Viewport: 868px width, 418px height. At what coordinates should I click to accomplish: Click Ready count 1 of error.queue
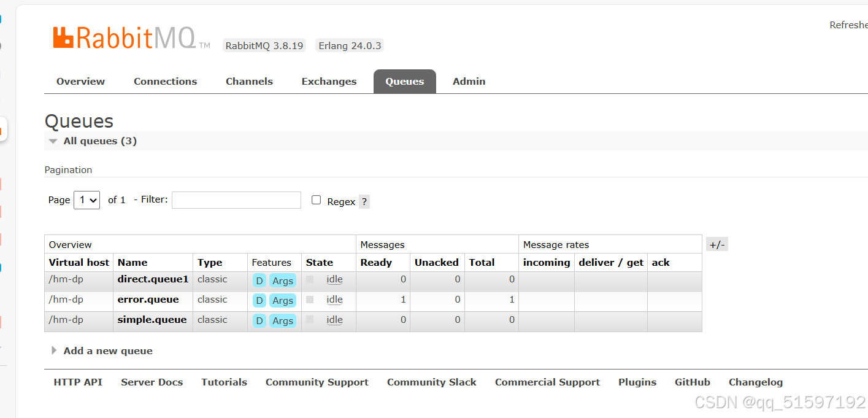(x=403, y=300)
